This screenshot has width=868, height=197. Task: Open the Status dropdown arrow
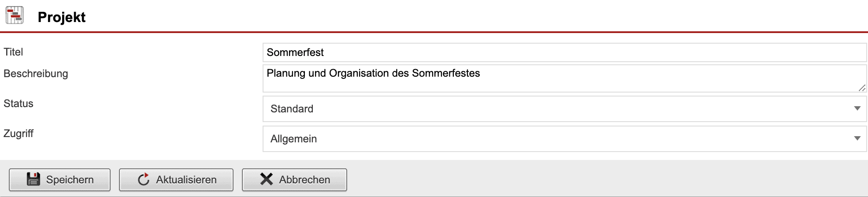pyautogui.click(x=857, y=108)
